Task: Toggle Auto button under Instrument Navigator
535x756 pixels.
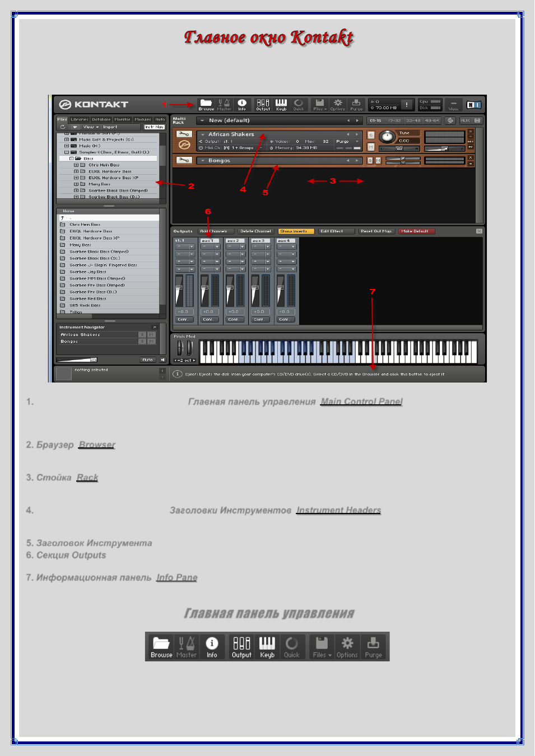Action: click(x=147, y=360)
